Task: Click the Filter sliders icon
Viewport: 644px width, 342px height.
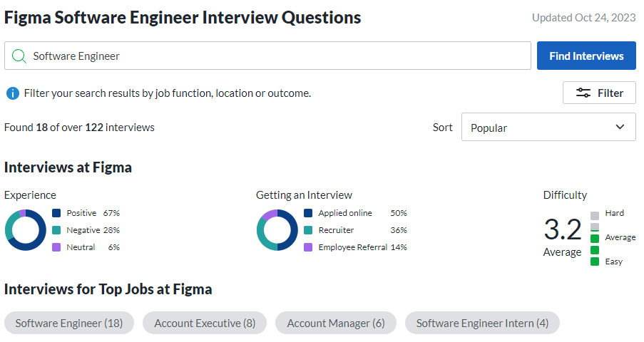Action: click(x=583, y=93)
